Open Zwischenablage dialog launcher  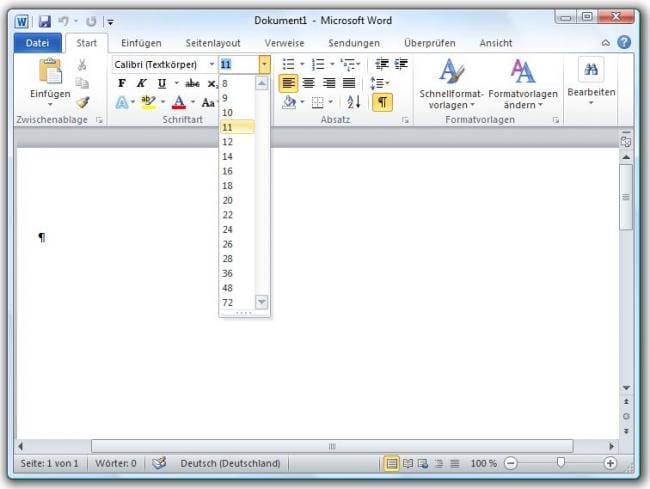[99, 120]
